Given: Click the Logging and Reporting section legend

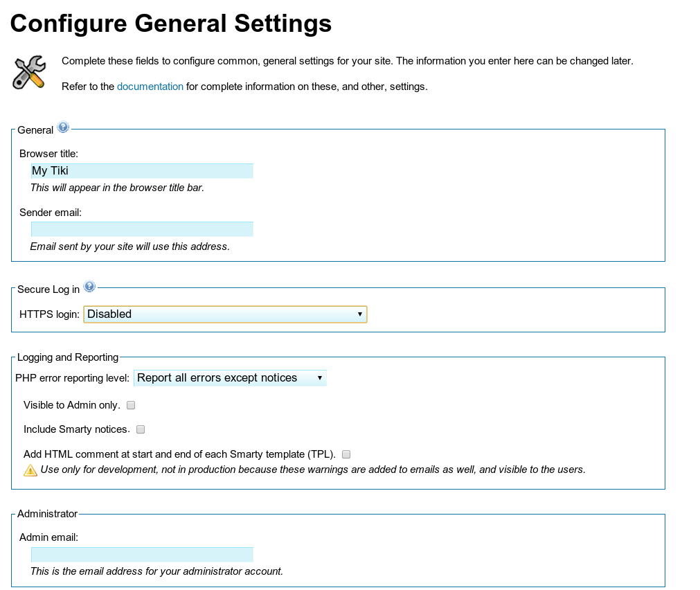Looking at the screenshot, I should pos(68,357).
